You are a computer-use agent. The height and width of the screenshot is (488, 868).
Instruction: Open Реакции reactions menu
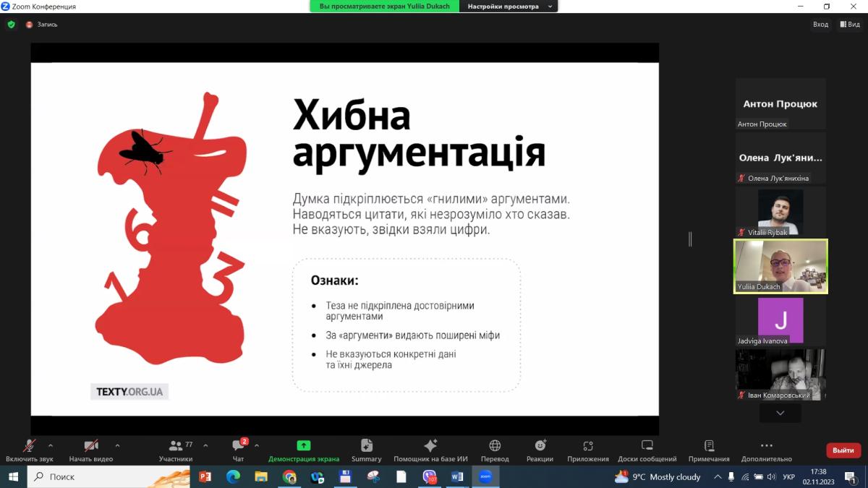(x=540, y=450)
